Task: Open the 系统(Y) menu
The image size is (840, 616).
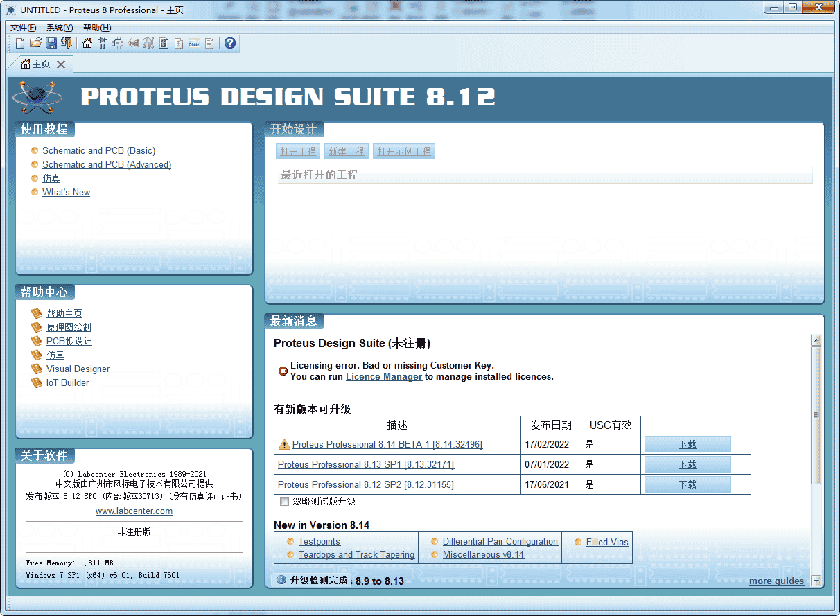Action: pyautogui.click(x=60, y=28)
